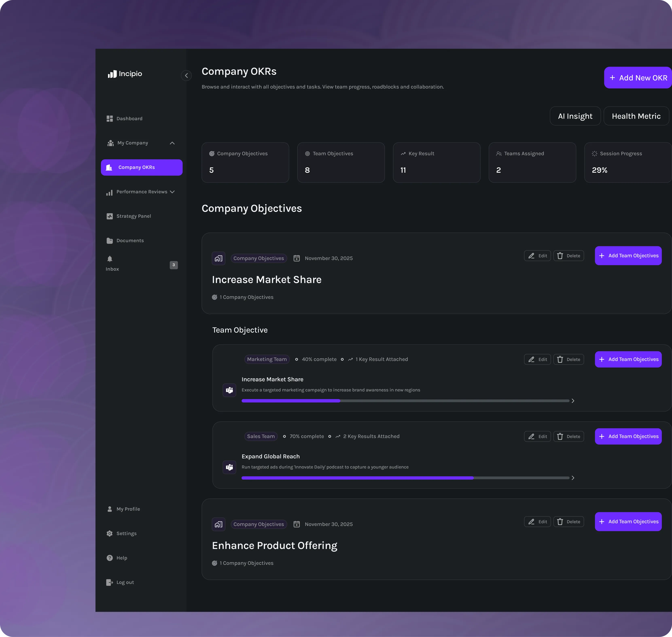Open the Documents folder icon
The height and width of the screenshot is (637, 672).
(x=110, y=241)
